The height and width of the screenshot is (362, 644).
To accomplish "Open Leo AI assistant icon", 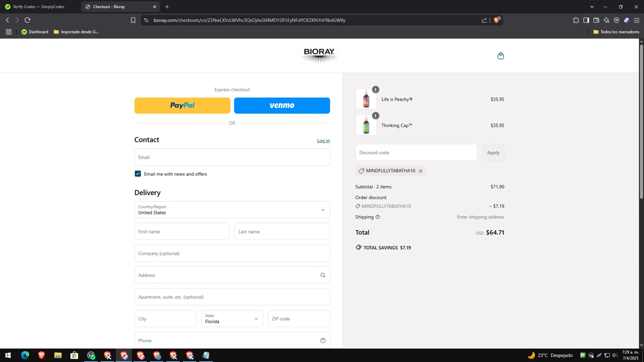I will point(606,20).
